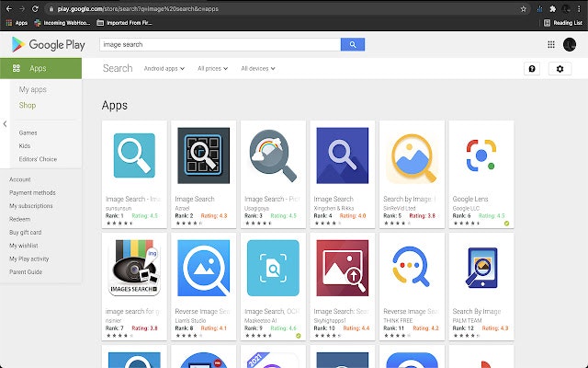Go to My apps in sidebar
Image resolution: width=588 pixels, height=368 pixels.
pos(33,89)
